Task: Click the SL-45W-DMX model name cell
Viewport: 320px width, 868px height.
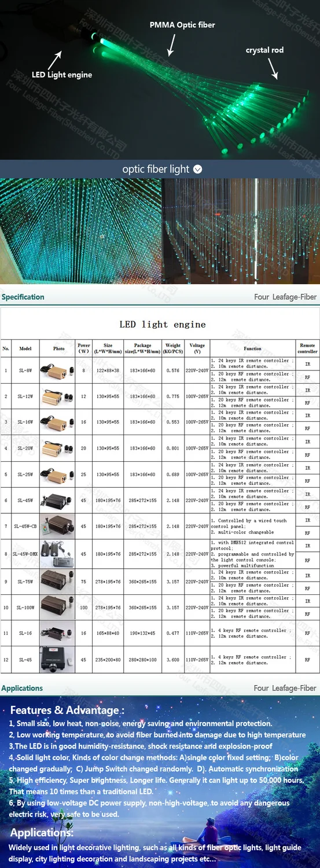Action: pyautogui.click(x=25, y=554)
